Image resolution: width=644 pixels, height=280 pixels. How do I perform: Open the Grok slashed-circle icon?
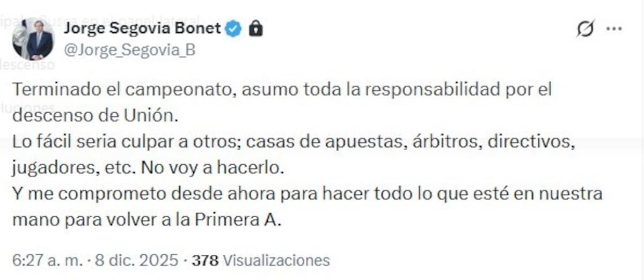pyautogui.click(x=586, y=29)
